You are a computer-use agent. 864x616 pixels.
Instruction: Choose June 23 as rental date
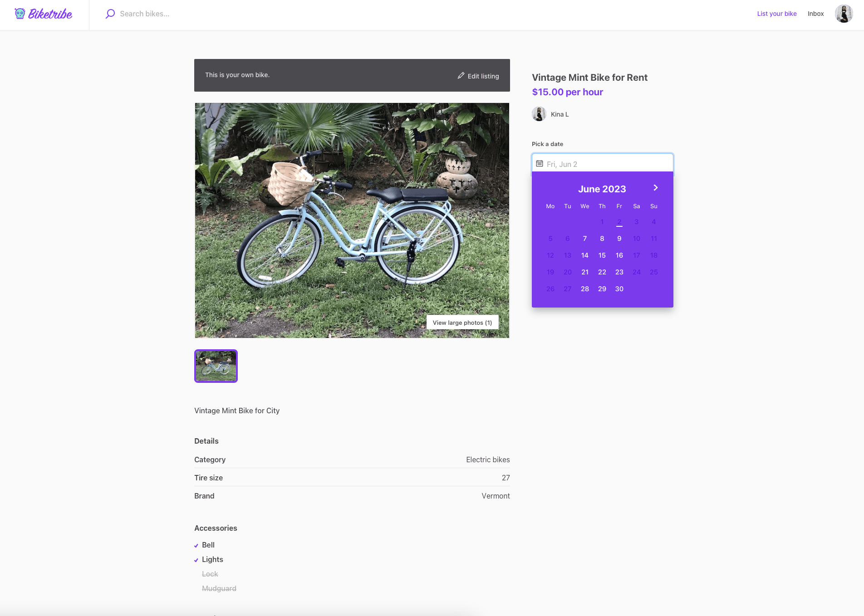[619, 272]
